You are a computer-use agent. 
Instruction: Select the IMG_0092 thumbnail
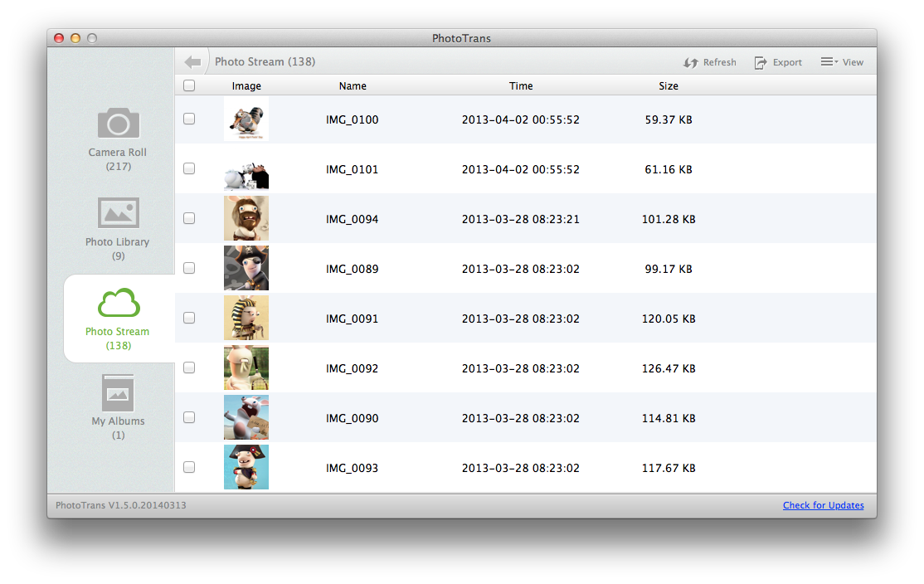(246, 367)
